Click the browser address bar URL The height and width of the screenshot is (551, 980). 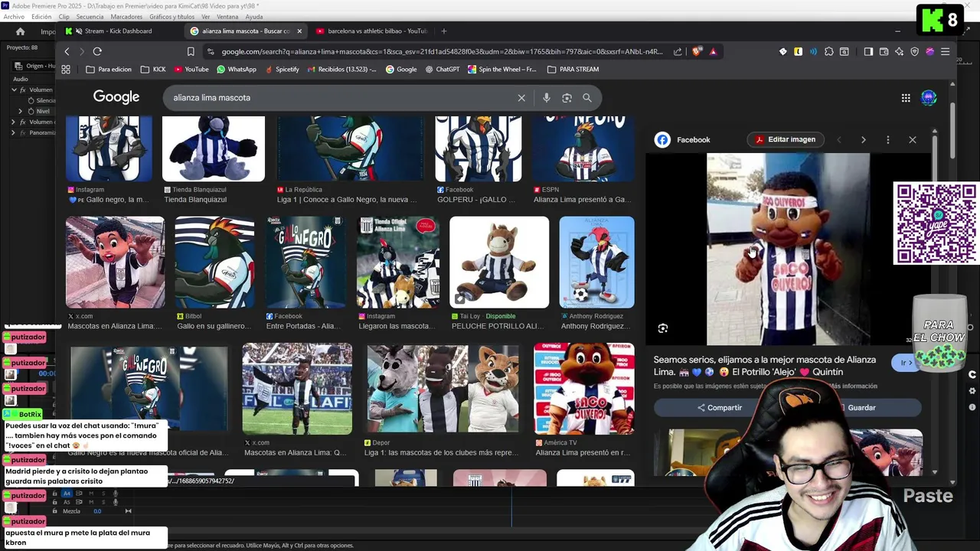(442, 51)
